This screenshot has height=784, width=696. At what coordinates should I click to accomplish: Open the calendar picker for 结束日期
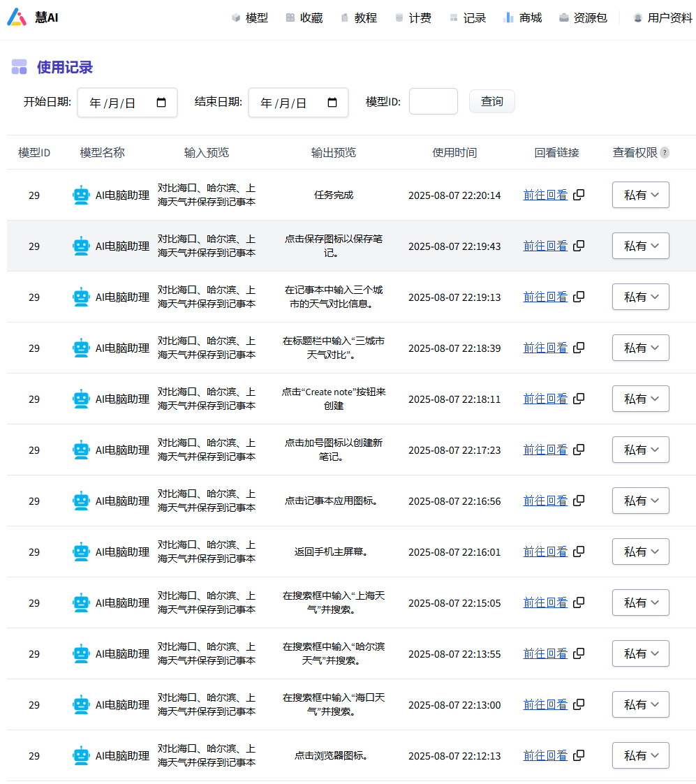pos(332,103)
